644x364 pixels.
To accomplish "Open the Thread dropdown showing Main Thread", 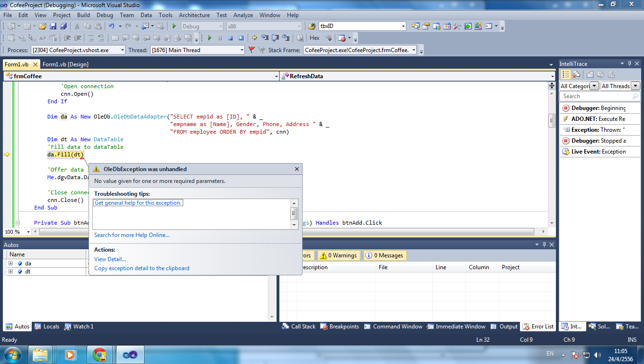I will point(241,50).
